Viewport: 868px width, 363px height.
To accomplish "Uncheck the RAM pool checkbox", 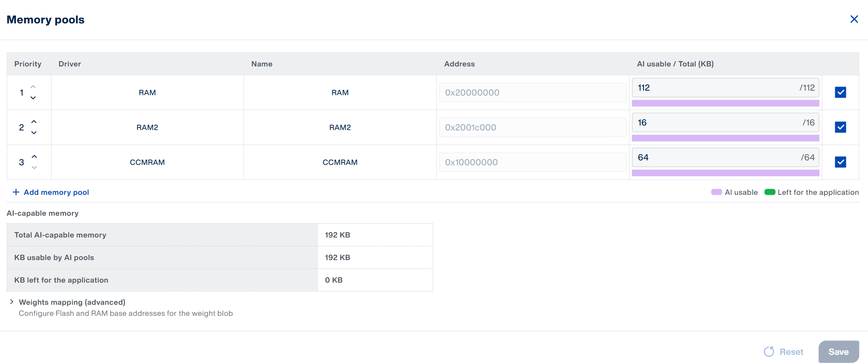I will 841,92.
